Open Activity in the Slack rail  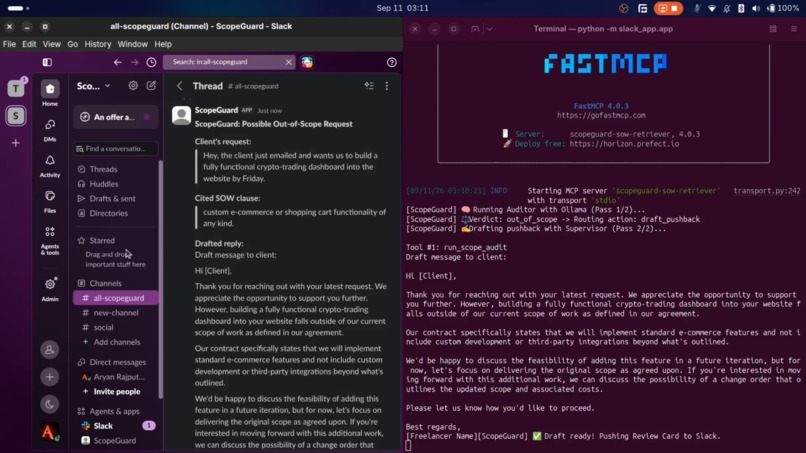point(50,166)
